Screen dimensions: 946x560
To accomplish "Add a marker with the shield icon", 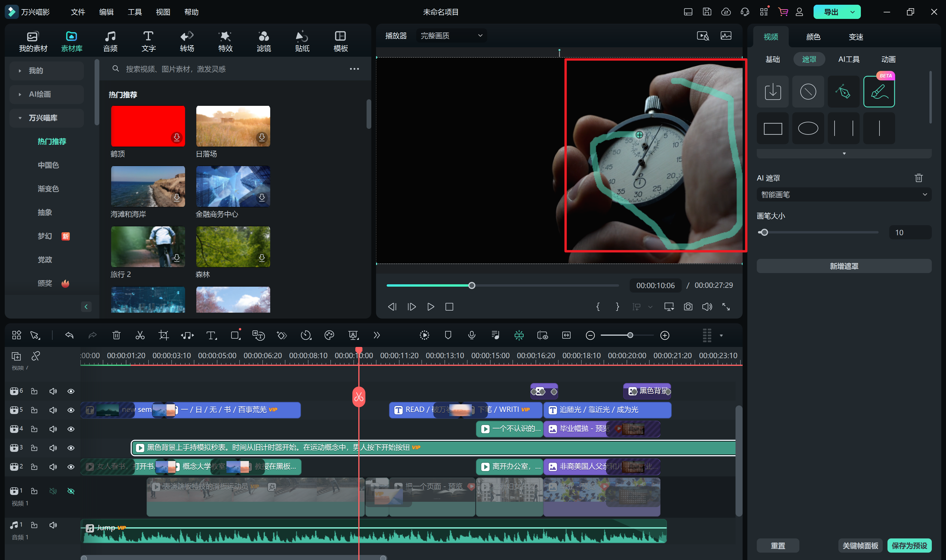I will click(448, 335).
